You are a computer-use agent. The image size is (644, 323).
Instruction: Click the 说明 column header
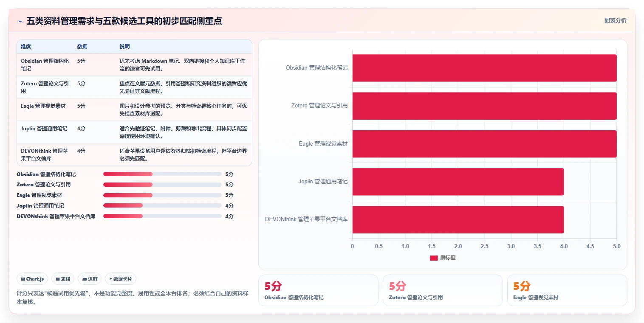(125, 47)
